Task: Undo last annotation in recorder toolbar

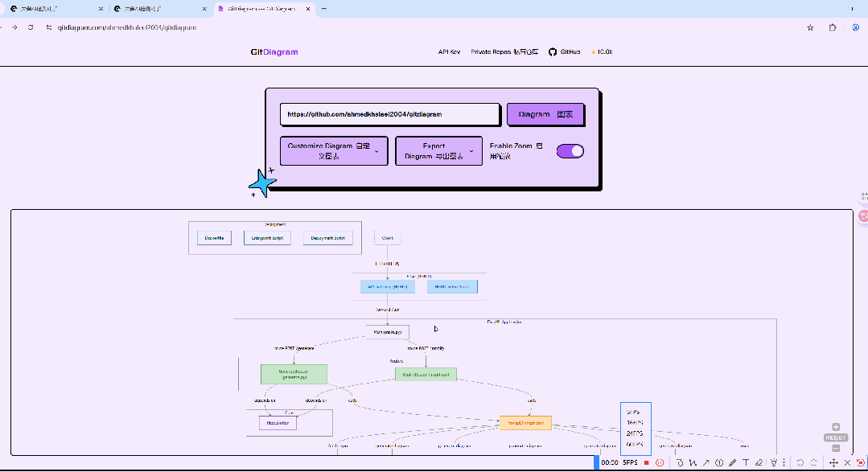Action: 800,462
